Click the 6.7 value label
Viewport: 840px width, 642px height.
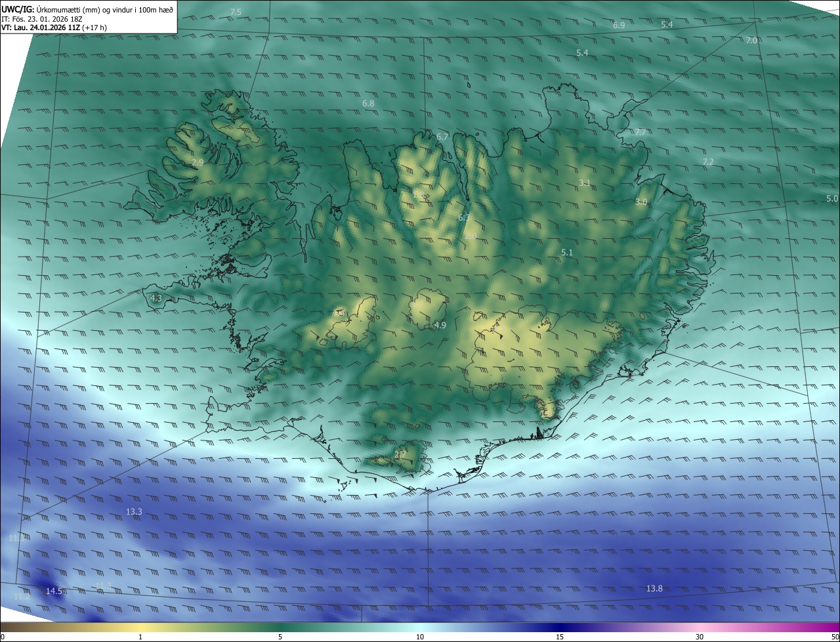tap(442, 137)
